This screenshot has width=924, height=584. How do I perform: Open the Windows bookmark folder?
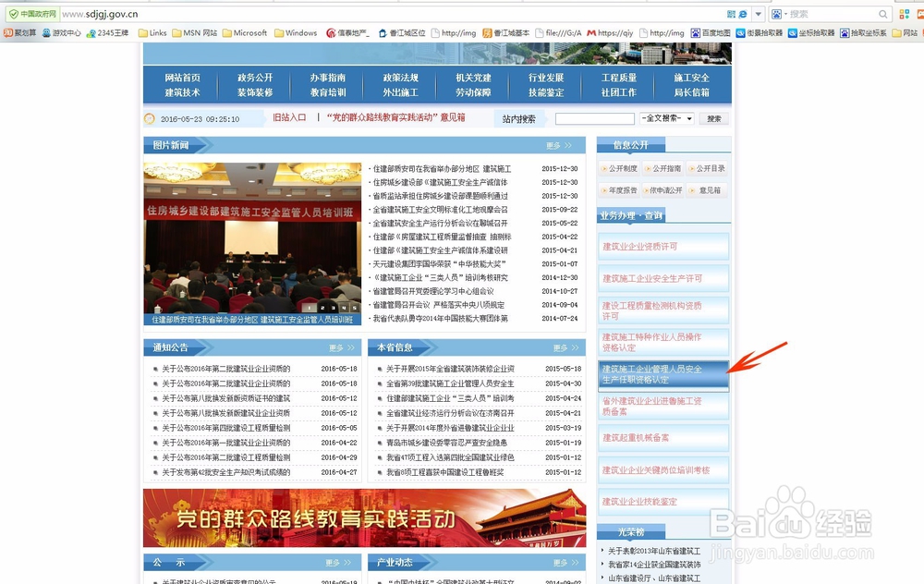tap(296, 33)
